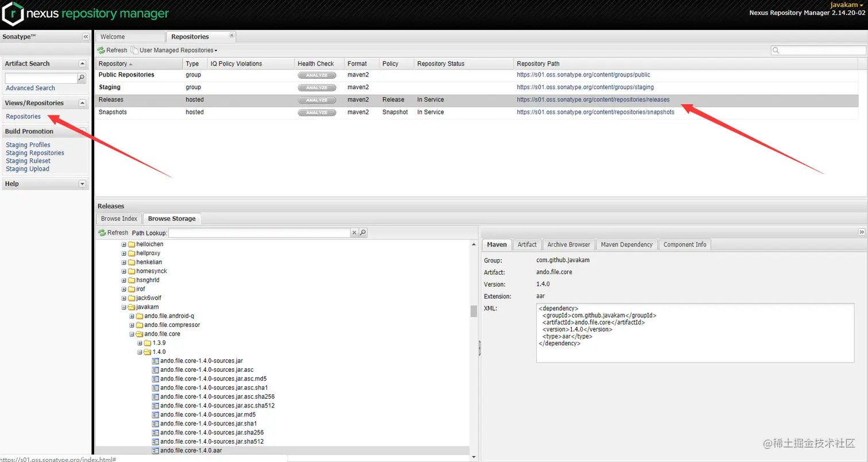Show the Component Info tab

(x=685, y=245)
